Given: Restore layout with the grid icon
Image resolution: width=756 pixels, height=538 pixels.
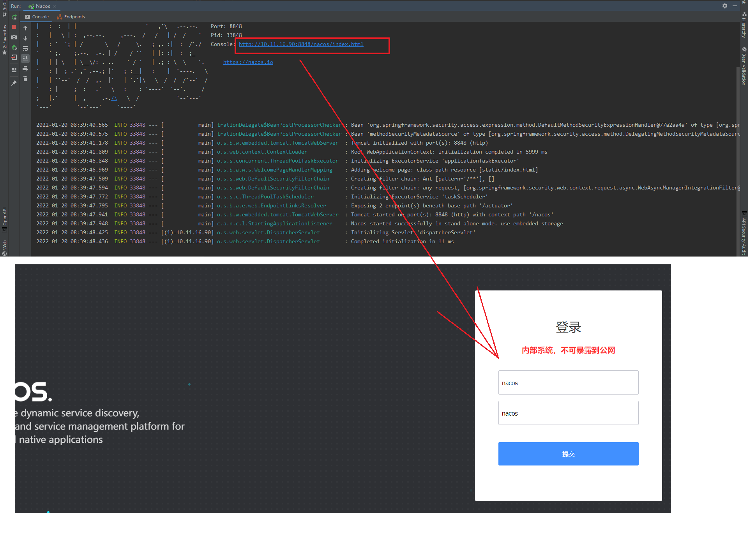Looking at the screenshot, I should click(14, 70).
